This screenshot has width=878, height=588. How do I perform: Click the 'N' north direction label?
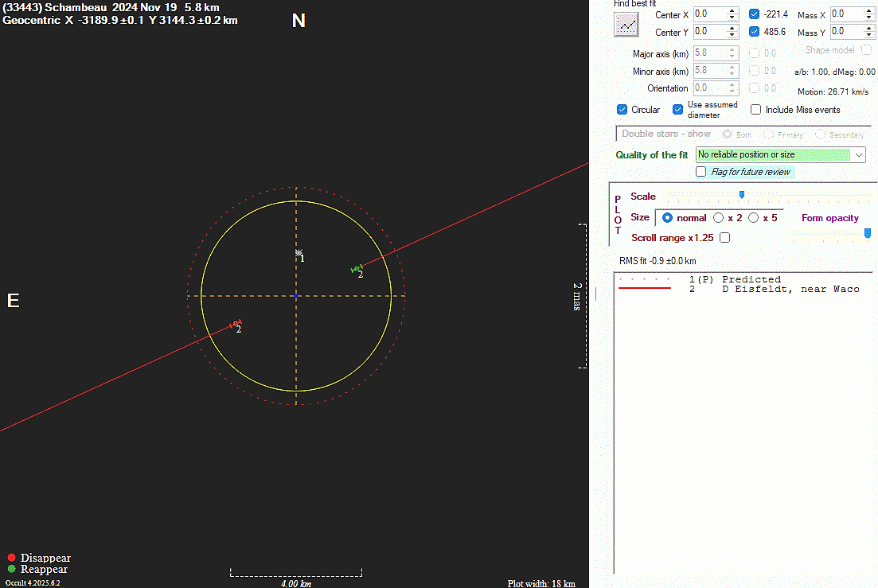click(x=299, y=21)
